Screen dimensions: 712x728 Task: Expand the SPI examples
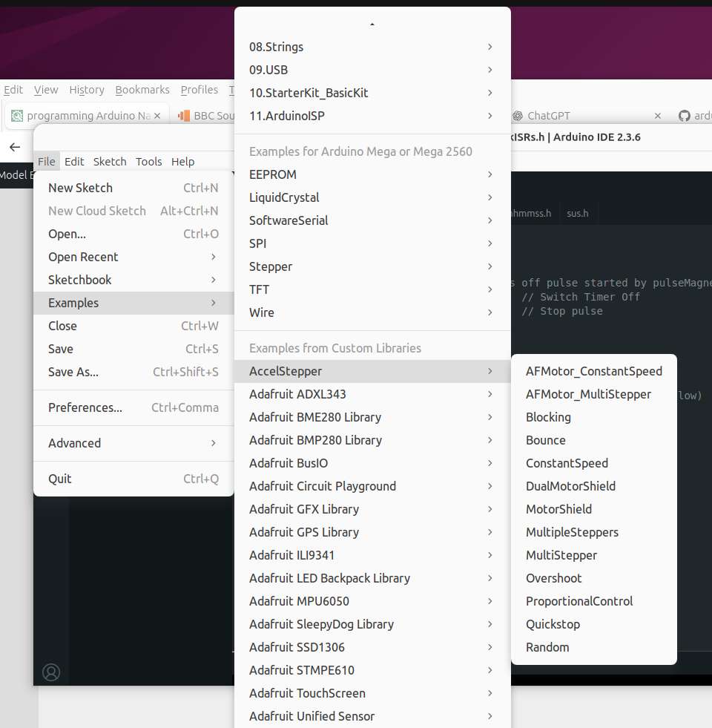click(x=372, y=243)
